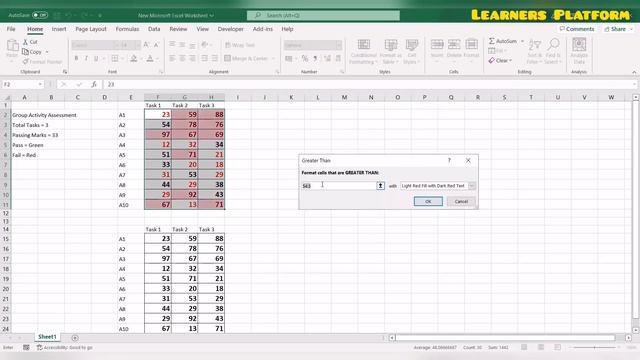Open the Add-ins tab

pyautogui.click(x=262, y=29)
